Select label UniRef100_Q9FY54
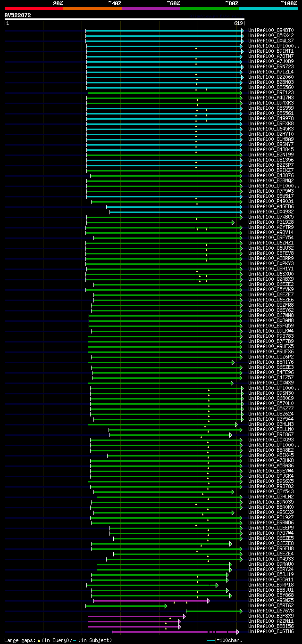 [x=271, y=238]
